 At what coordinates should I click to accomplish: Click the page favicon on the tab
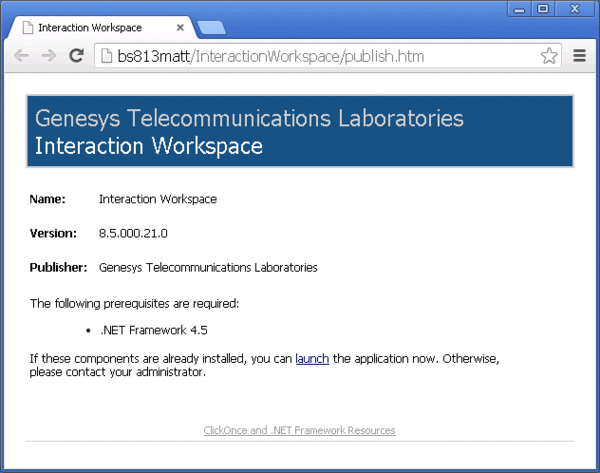coord(28,28)
